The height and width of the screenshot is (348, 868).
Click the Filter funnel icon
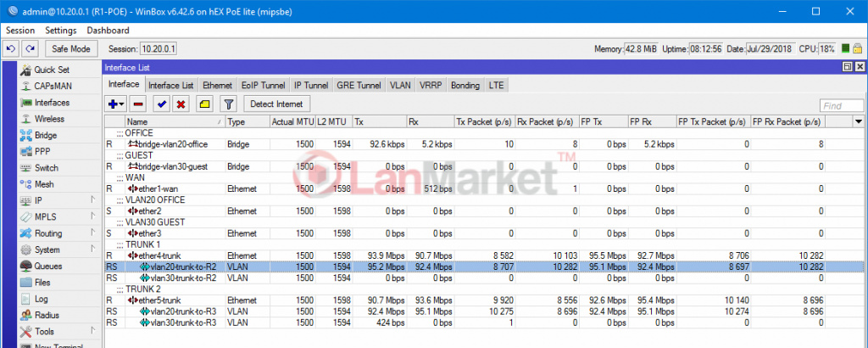click(228, 104)
